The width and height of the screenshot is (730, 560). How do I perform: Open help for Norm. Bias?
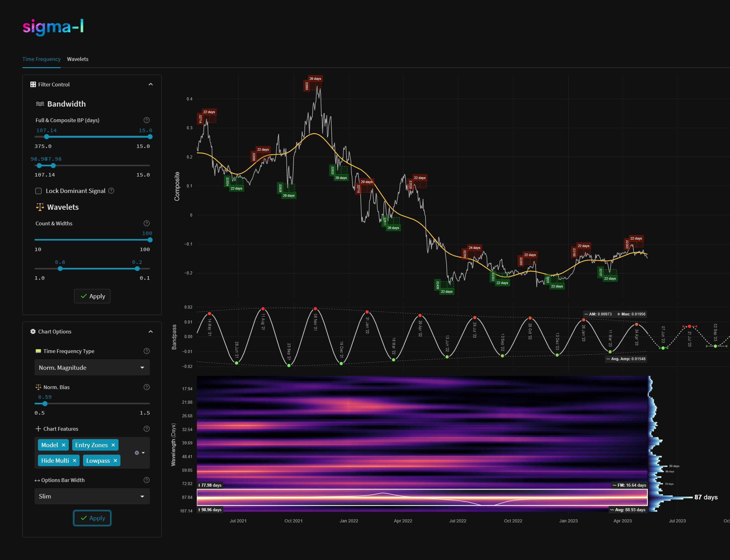(x=146, y=387)
